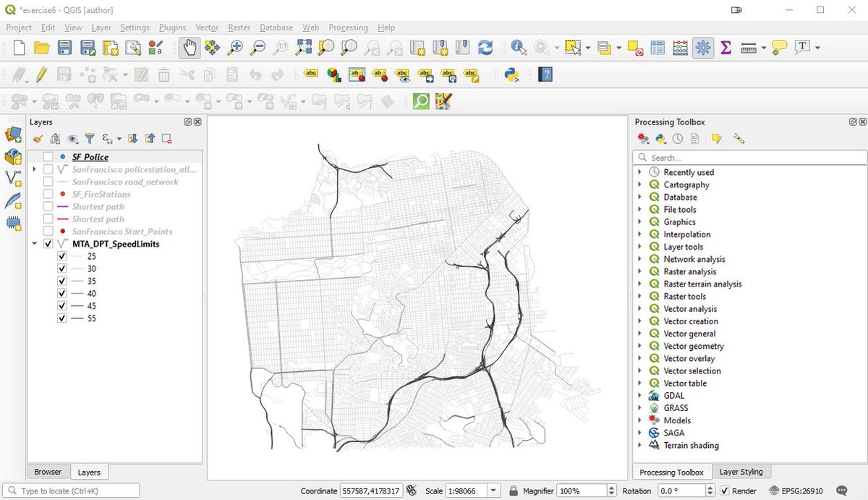This screenshot has height=500, width=868.
Task: Click the Zoom In magnifier tool
Action: (x=235, y=48)
